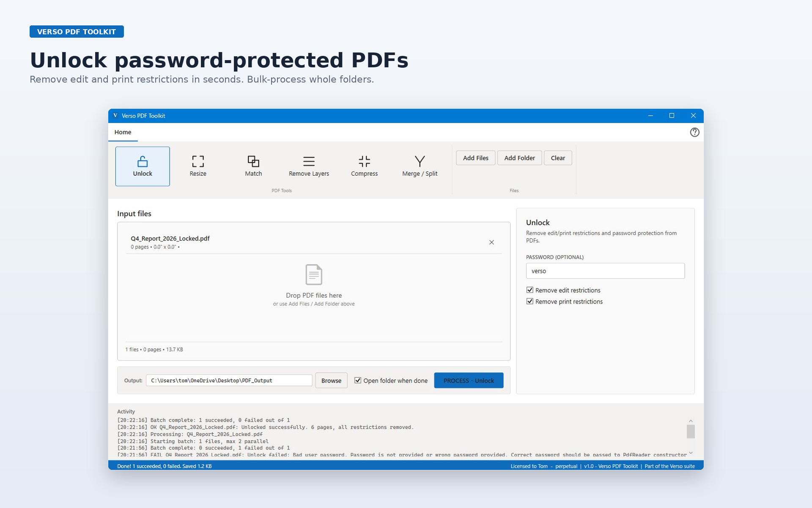Screen dimensions: 812x508
Task: Open the Remove Layers tool
Action: click(309, 166)
